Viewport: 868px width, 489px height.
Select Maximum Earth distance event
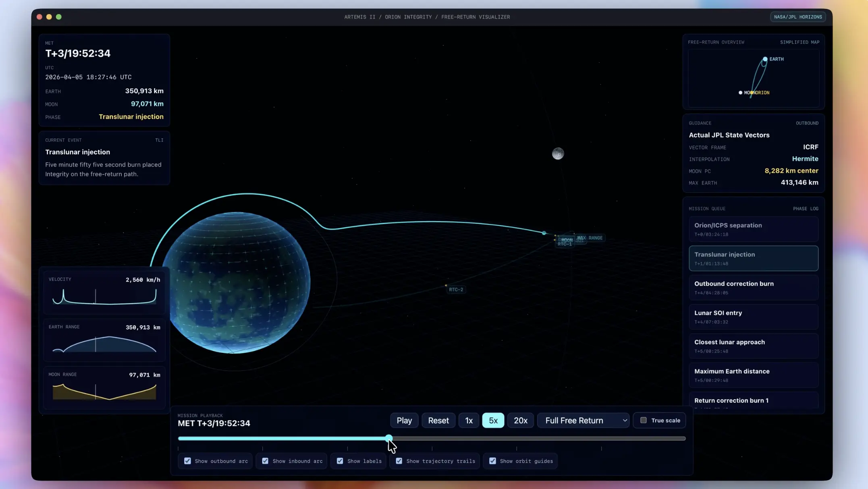pyautogui.click(x=754, y=375)
